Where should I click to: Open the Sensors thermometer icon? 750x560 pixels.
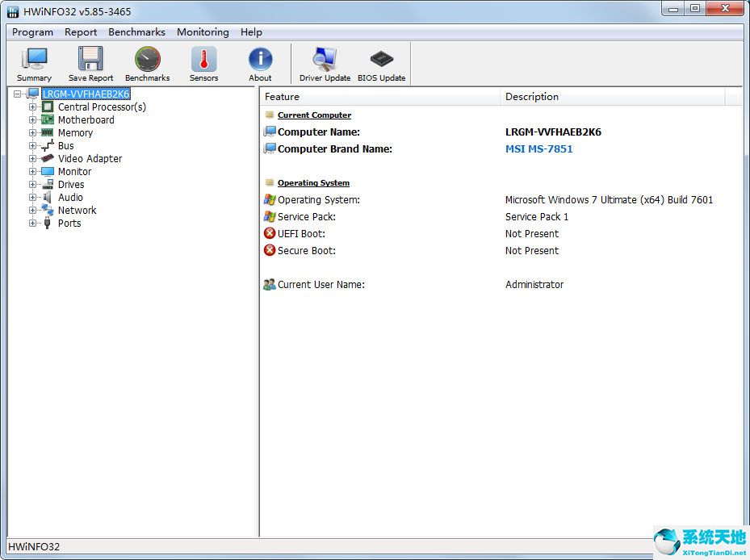[203, 59]
